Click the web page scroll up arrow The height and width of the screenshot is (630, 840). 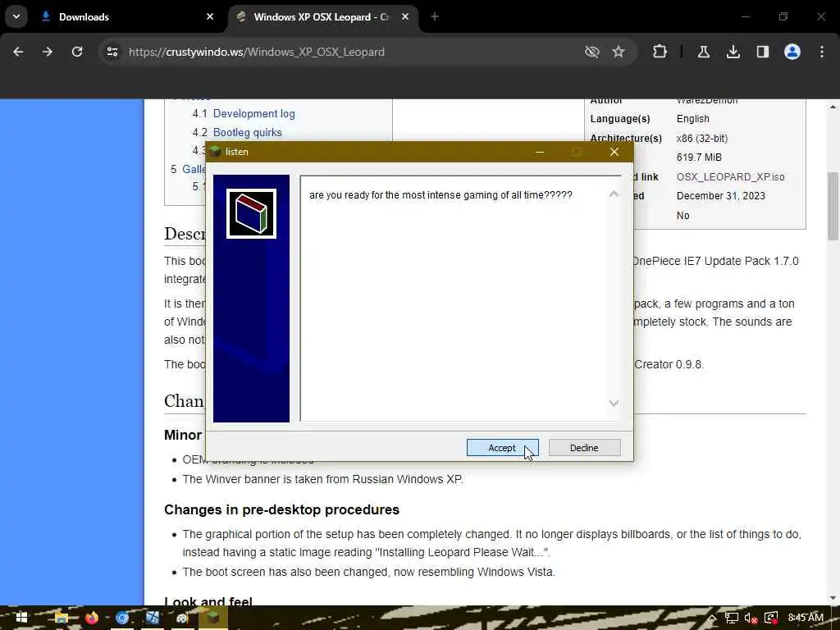[833, 107]
